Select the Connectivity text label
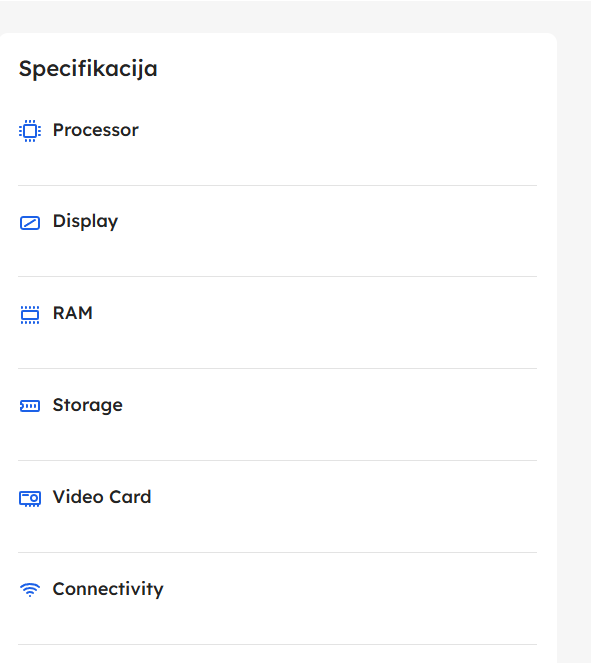Screen dimensions: 591x663 click(x=108, y=589)
